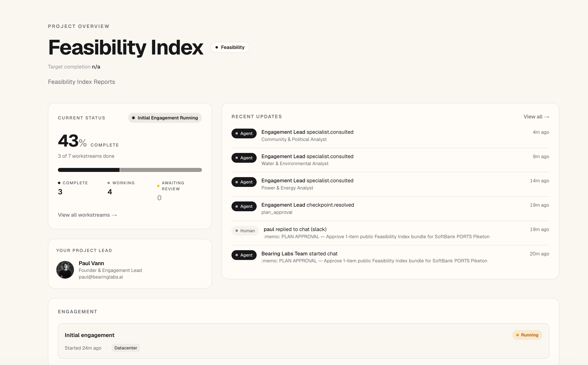This screenshot has width=588, height=365.
Task: Click the paul@bearinglabs.ai email address
Action: point(101,277)
